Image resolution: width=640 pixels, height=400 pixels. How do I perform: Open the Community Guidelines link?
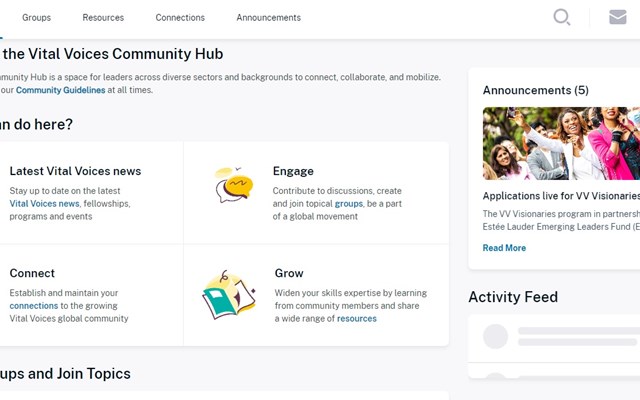tap(60, 90)
